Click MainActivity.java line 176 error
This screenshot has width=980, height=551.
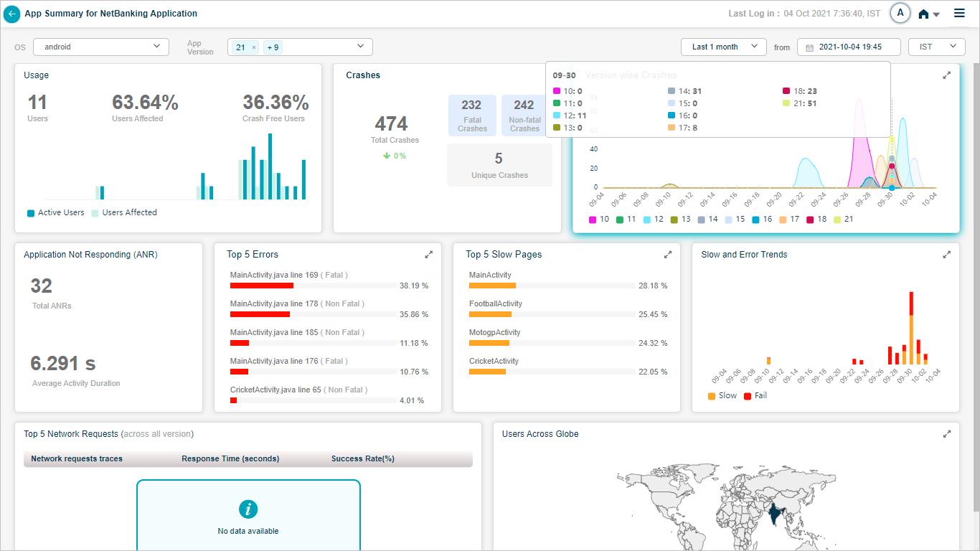(x=289, y=361)
